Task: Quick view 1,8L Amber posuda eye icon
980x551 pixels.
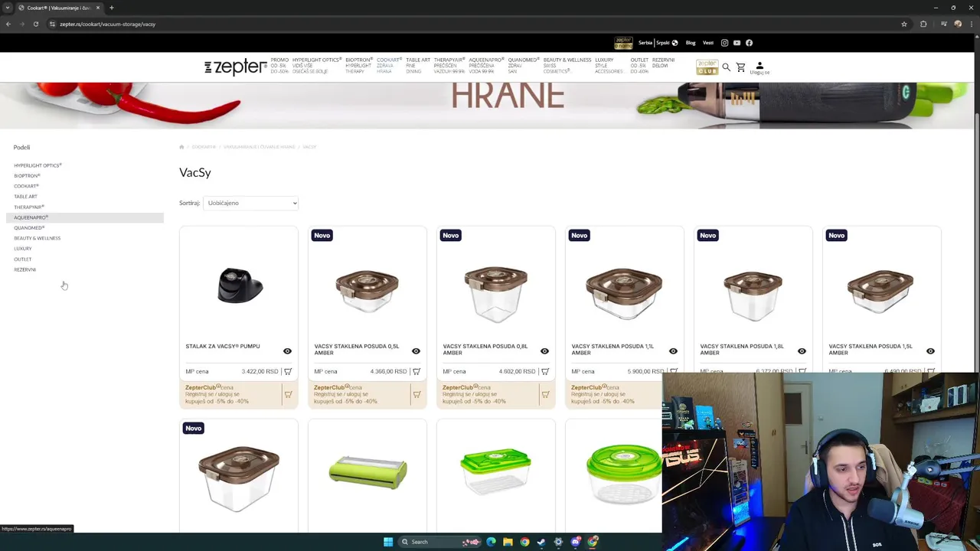Action: click(x=802, y=351)
